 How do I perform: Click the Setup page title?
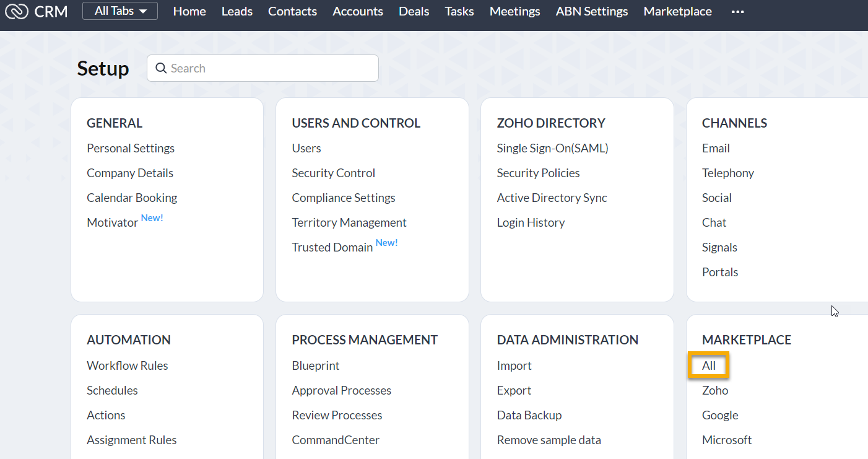coord(103,68)
